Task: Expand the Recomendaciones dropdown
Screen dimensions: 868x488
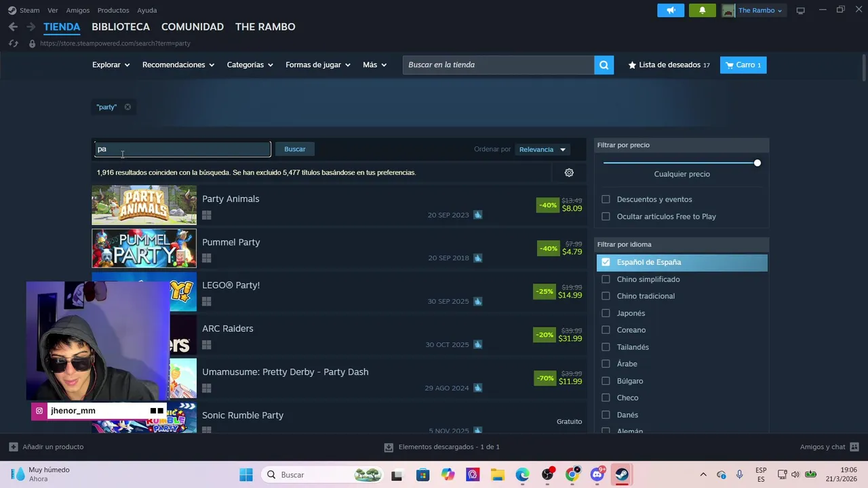Action: pos(178,65)
